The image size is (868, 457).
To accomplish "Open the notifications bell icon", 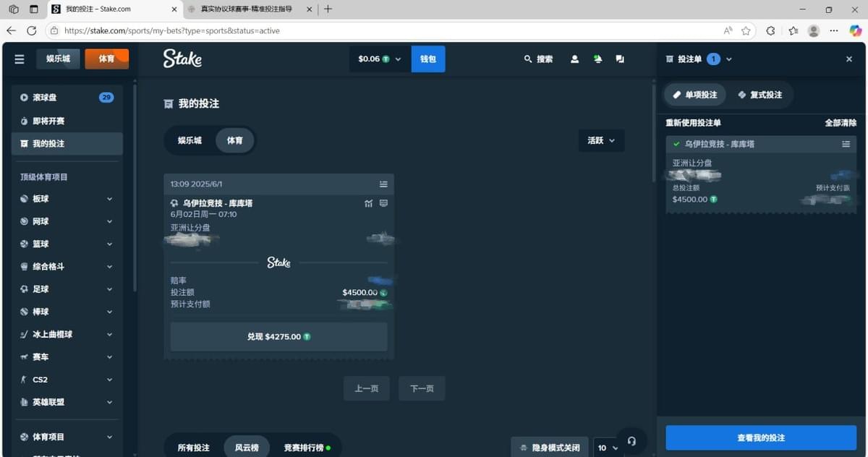I will tap(597, 59).
